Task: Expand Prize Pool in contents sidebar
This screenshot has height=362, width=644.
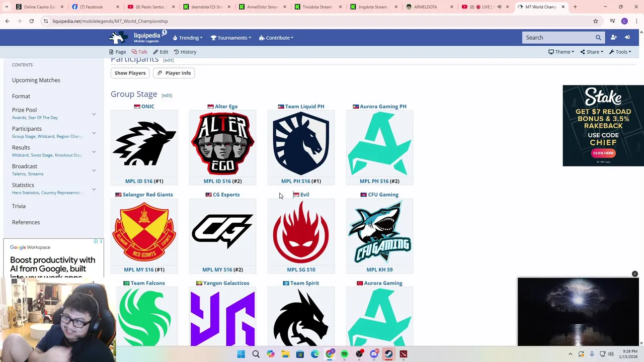Action: (x=94, y=114)
